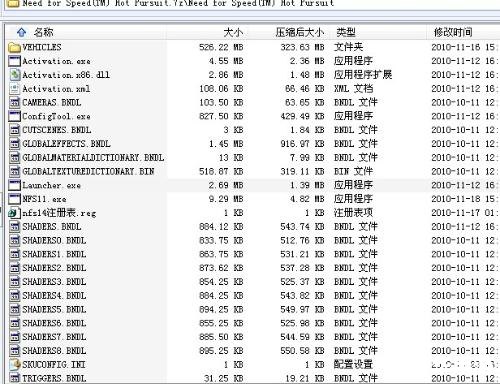The image size is (500, 384).
Task: Click the CAMERAS.BNDL file icon
Action: click(14, 102)
